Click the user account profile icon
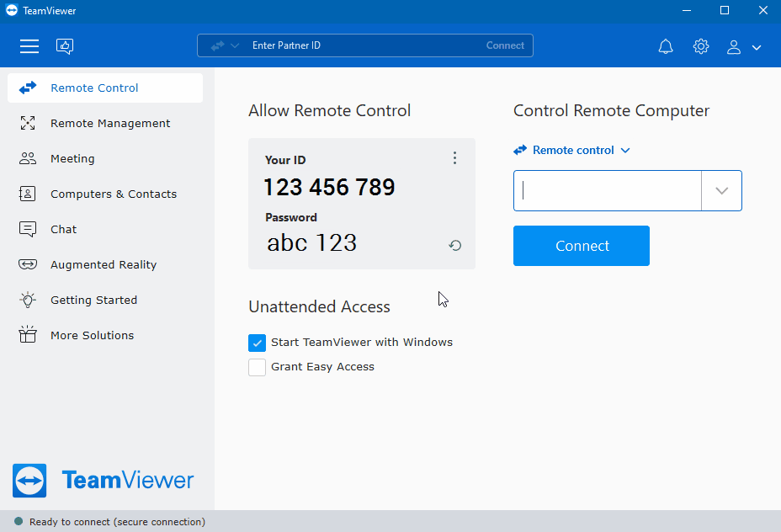The height and width of the screenshot is (532, 781). [734, 47]
